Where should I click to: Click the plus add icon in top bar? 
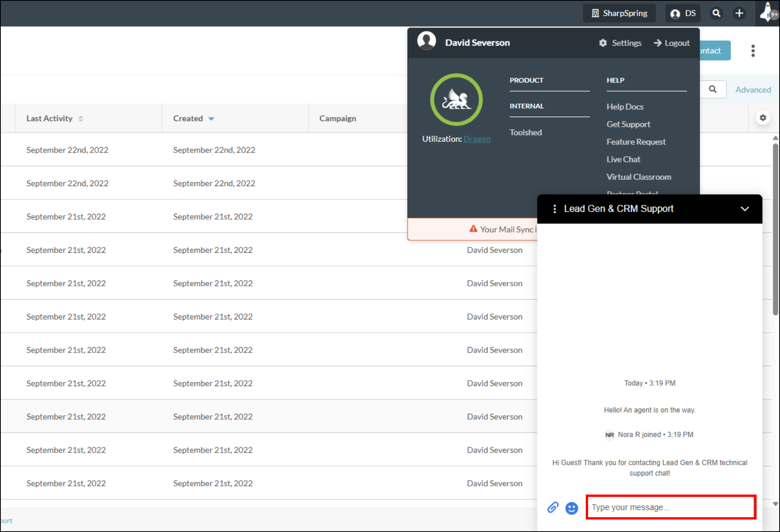click(x=739, y=13)
